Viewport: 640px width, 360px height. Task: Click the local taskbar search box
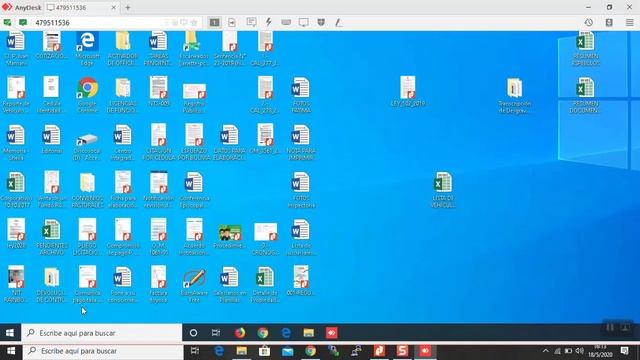click(103, 351)
